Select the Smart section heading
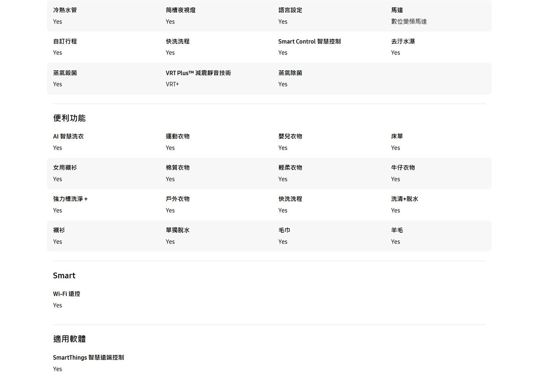Viewport: 539px width, 392px height. tap(64, 275)
